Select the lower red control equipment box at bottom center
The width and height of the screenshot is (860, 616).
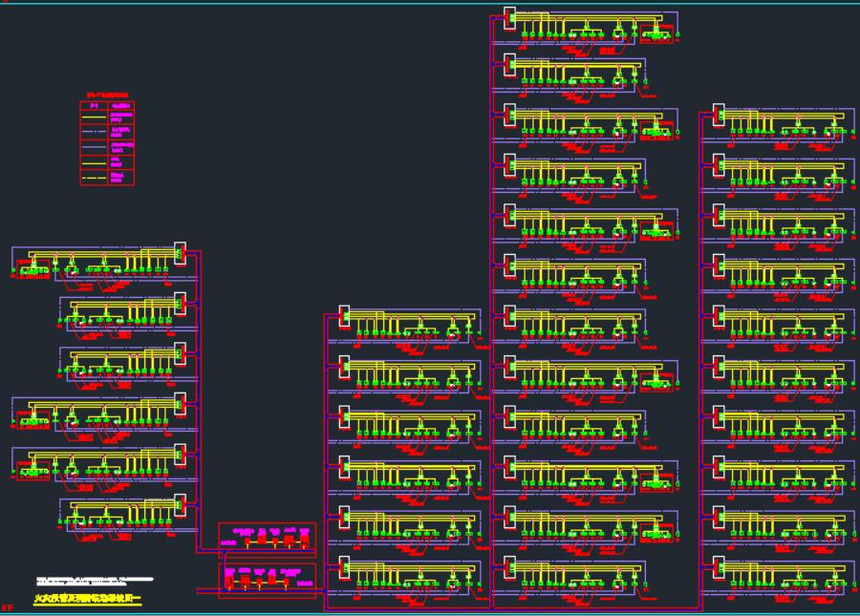tap(267, 580)
